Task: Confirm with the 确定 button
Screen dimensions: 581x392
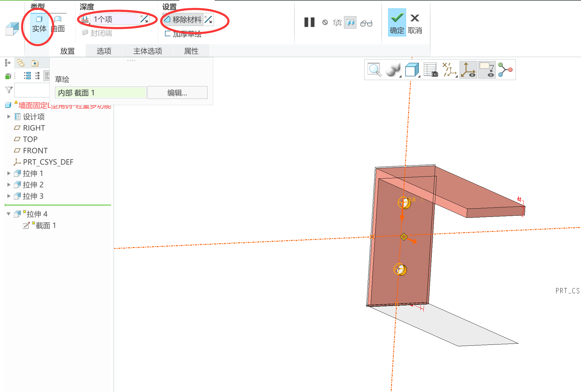Action: (x=397, y=23)
